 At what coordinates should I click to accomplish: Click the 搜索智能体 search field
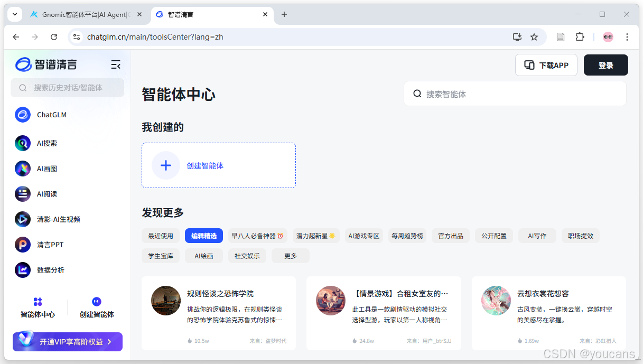point(515,94)
